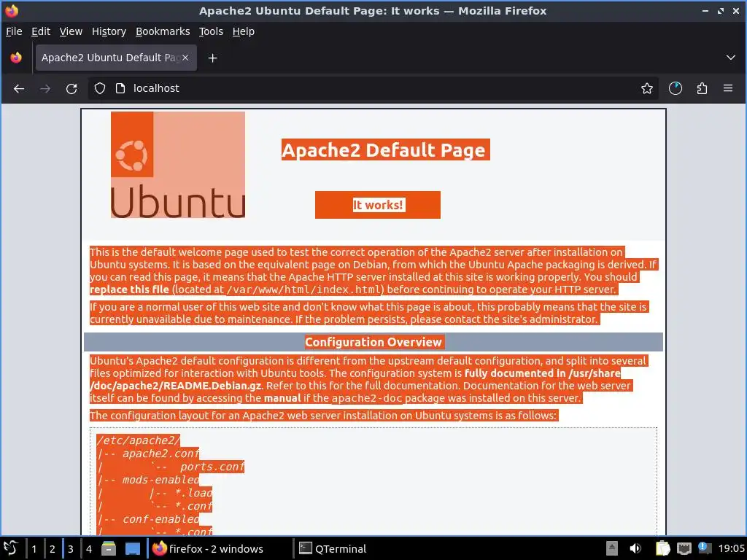This screenshot has height=560, width=747.
Task: Open a new tab with the plus button
Action: pyautogui.click(x=213, y=58)
